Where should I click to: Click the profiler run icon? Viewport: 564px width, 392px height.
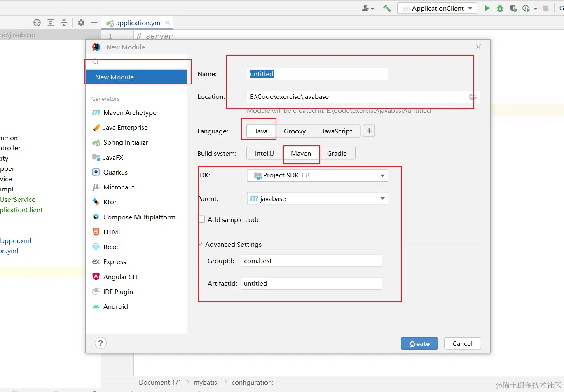point(526,8)
